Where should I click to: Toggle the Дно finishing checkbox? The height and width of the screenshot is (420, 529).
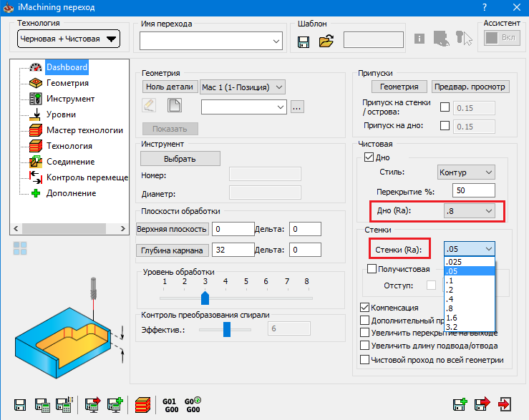pyautogui.click(x=369, y=157)
